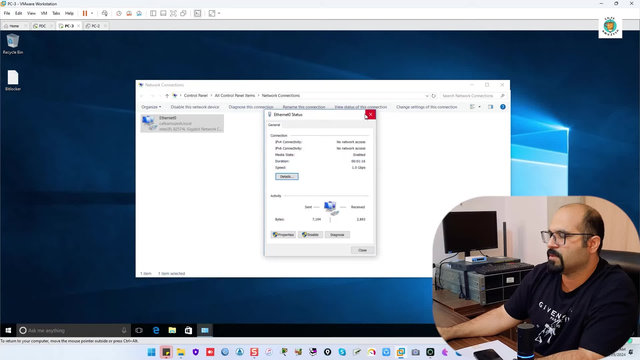
Task: Click Diagnose this connection in toolbar
Action: (x=251, y=107)
